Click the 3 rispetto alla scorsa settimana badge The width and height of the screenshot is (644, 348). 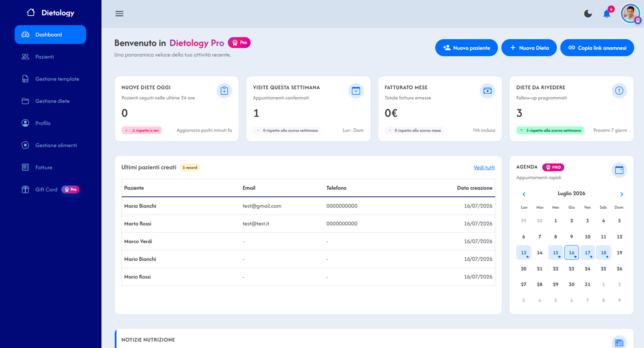coord(550,130)
